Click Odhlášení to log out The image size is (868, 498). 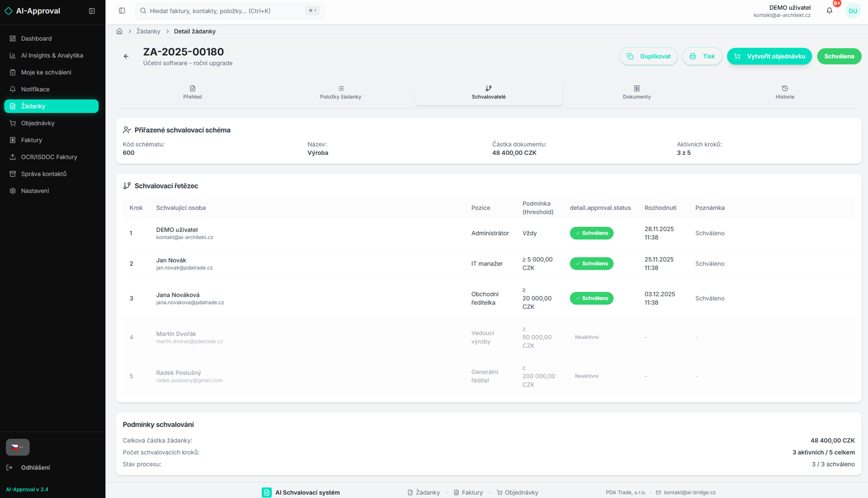pyautogui.click(x=35, y=468)
